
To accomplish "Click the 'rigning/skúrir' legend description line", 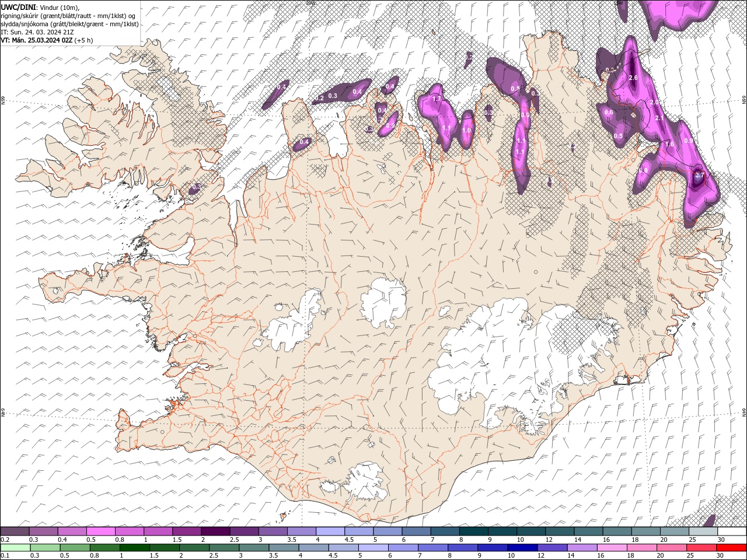I will tap(69, 16).
